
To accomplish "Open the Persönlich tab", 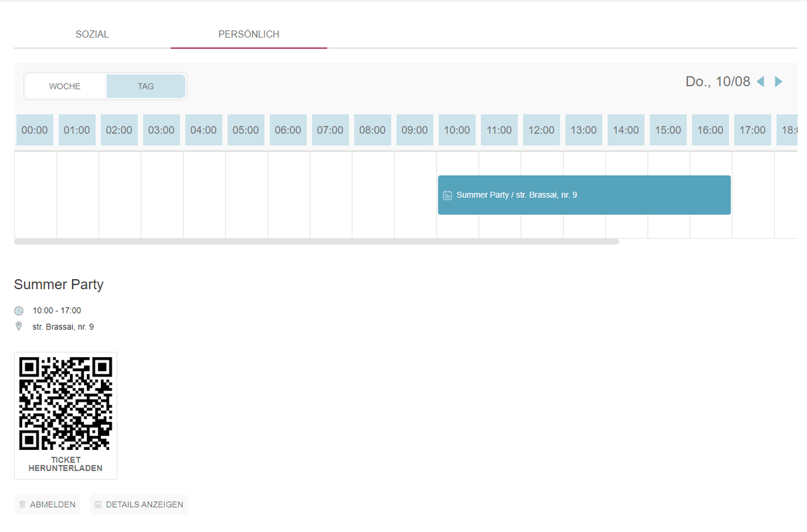I will 249,34.
